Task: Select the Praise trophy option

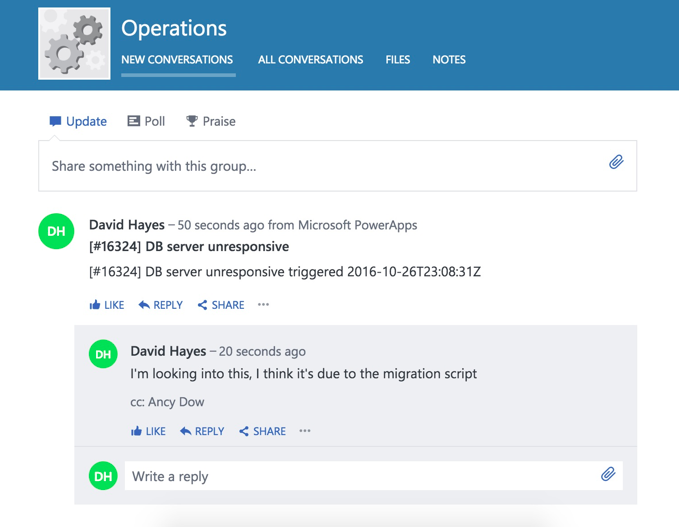Action: 211,121
